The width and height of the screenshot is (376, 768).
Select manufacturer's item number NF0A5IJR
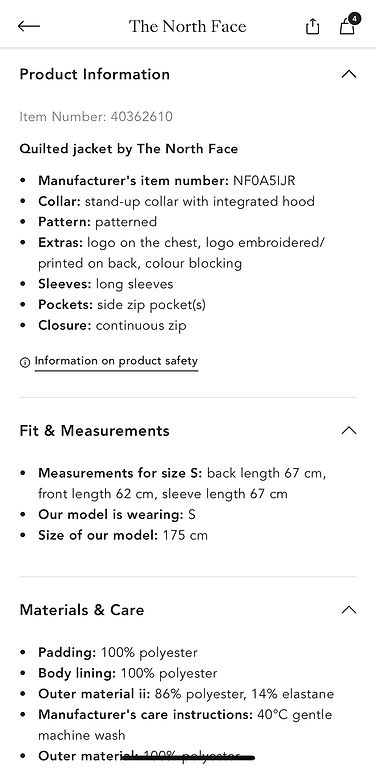[x=264, y=180]
